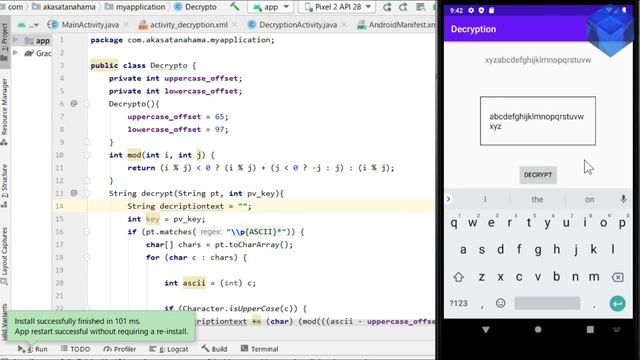This screenshot has height=360, width=640.
Task: Collapse the if block fold marker on line 16
Action: click(x=87, y=232)
